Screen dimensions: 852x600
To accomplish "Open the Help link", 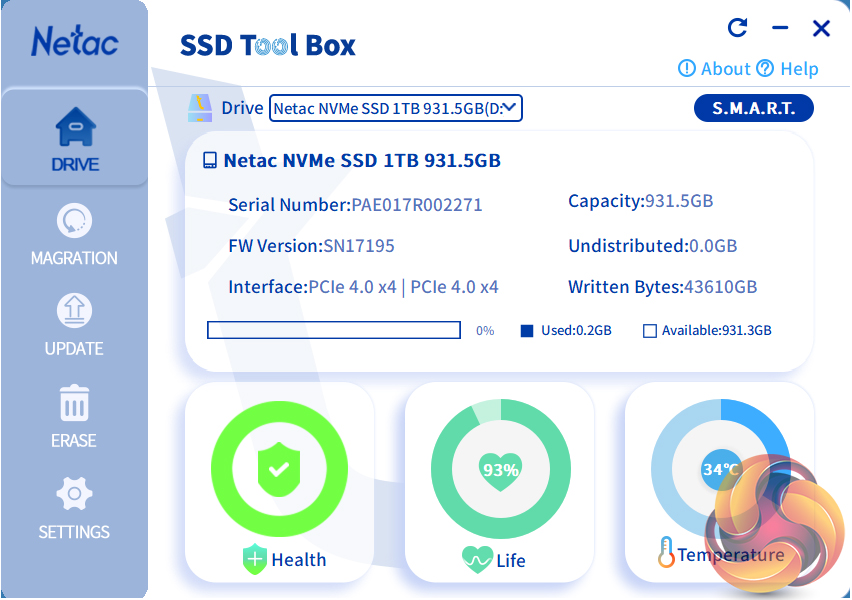I will click(788, 68).
